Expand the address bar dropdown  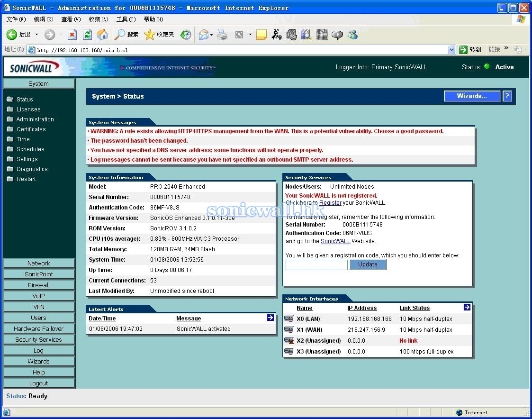pyautogui.click(x=451, y=50)
